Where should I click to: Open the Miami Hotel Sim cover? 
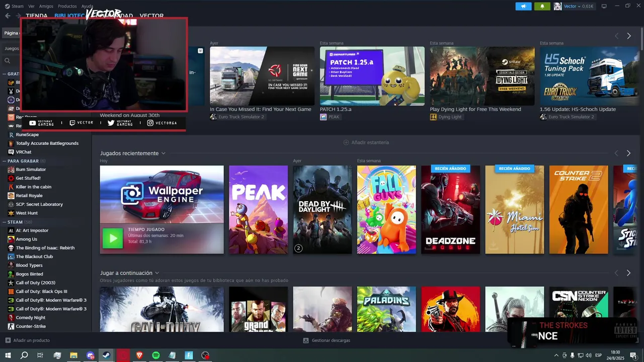(514, 210)
